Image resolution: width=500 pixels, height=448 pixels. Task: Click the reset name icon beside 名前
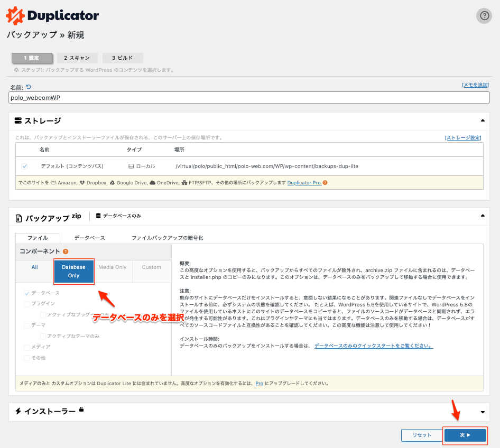click(x=29, y=87)
